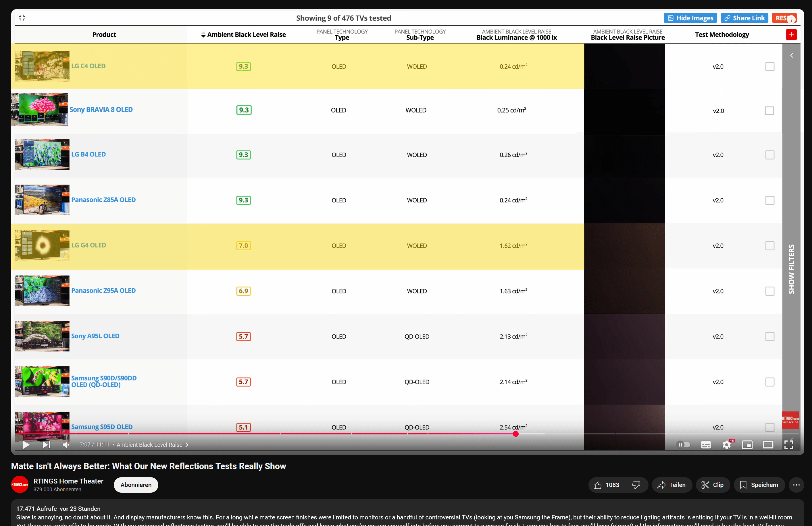Click LG G4 OLED product thumbnail

pos(42,245)
